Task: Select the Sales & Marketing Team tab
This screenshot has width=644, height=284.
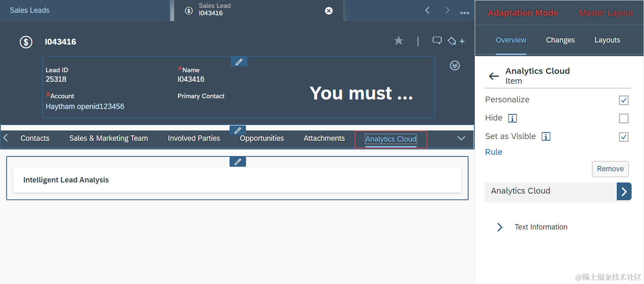Action: click(x=109, y=138)
